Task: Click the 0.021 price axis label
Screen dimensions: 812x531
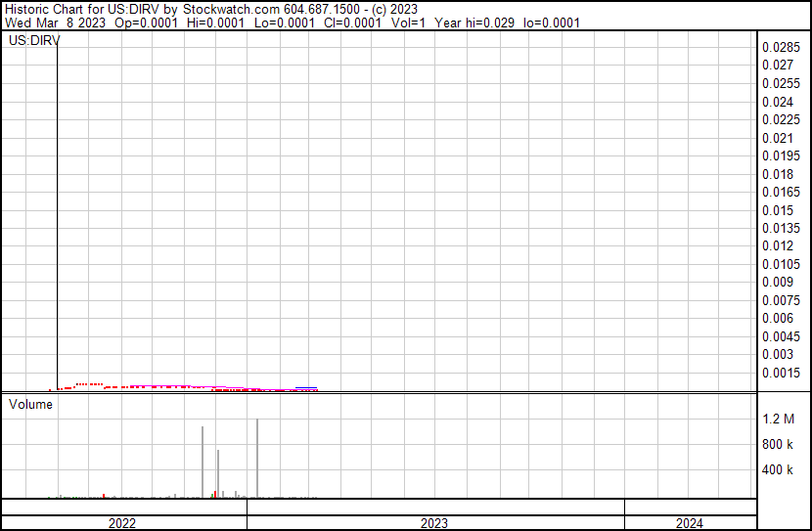Action: click(778, 138)
